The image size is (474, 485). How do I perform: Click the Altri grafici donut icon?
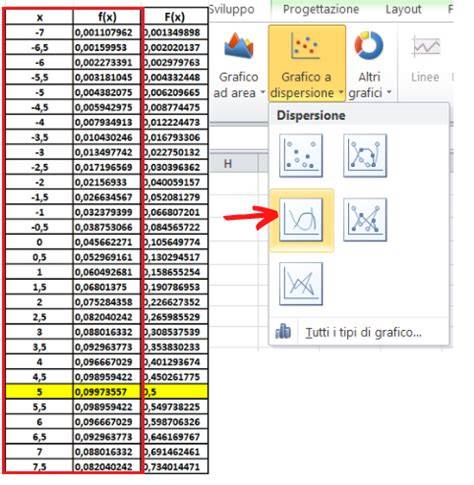[x=369, y=46]
